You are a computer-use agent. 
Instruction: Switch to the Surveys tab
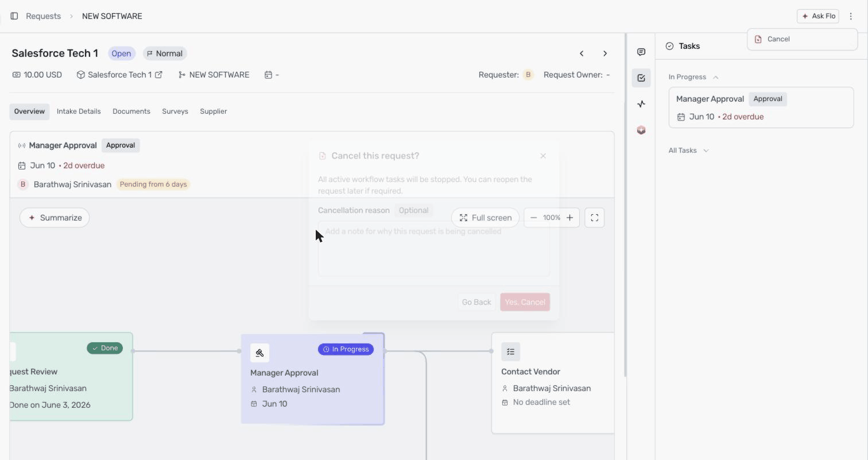175,111
